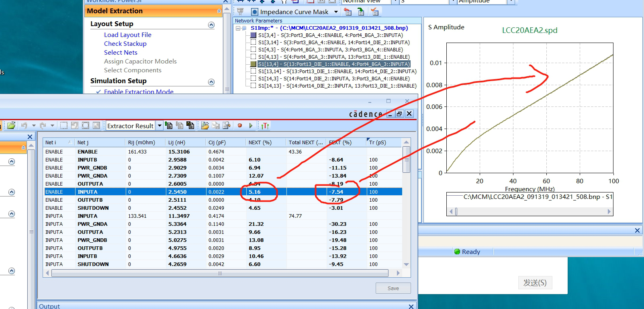Open the Extractor Result dropdown

[159, 125]
